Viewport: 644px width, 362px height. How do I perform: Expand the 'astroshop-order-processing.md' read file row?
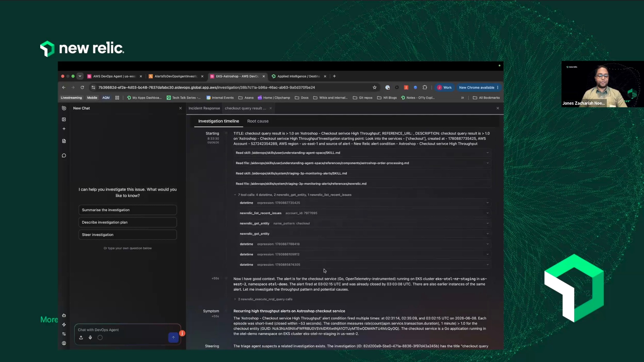tap(363, 163)
